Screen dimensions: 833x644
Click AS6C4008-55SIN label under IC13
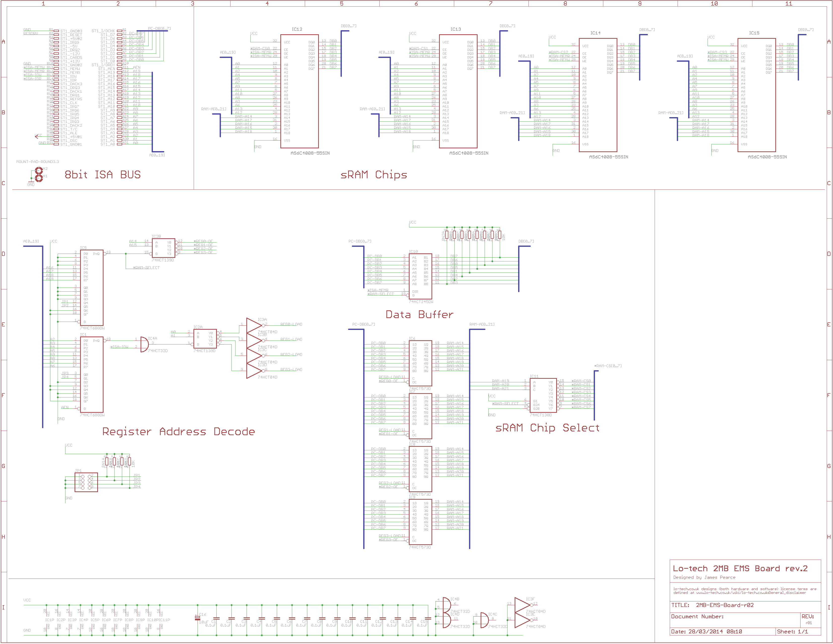tap(469, 153)
